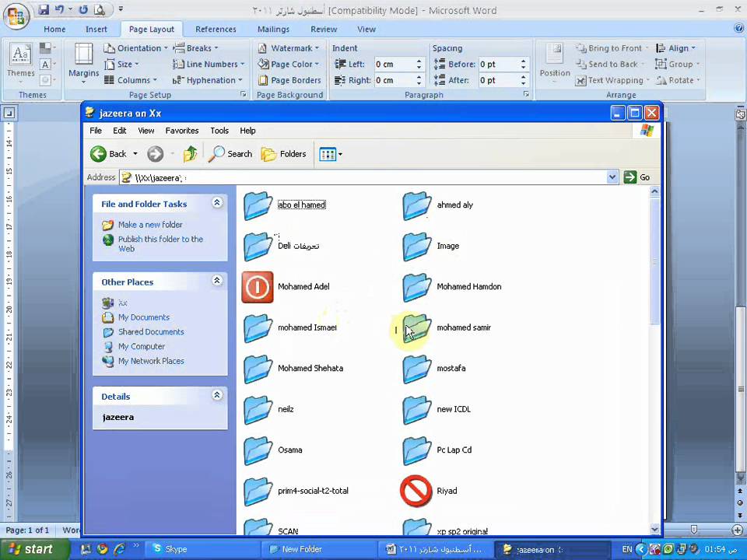This screenshot has width=747, height=560.
Task: Go to Shared Documents link
Action: (x=151, y=332)
